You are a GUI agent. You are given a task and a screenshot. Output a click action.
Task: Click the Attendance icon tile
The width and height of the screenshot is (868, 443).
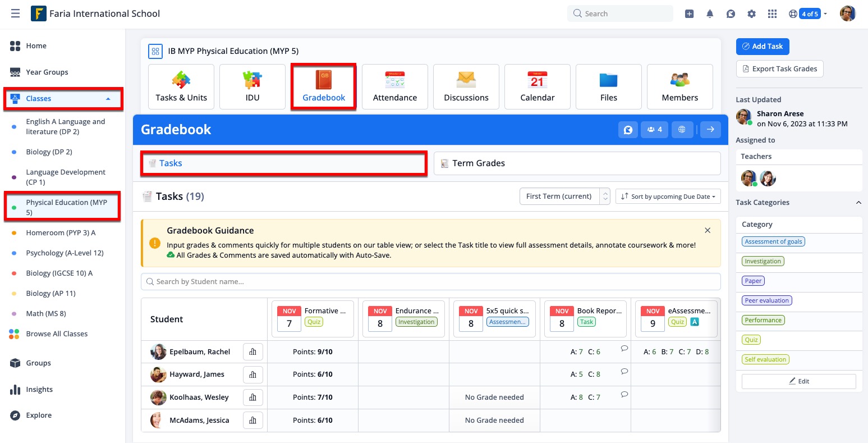tap(395, 86)
